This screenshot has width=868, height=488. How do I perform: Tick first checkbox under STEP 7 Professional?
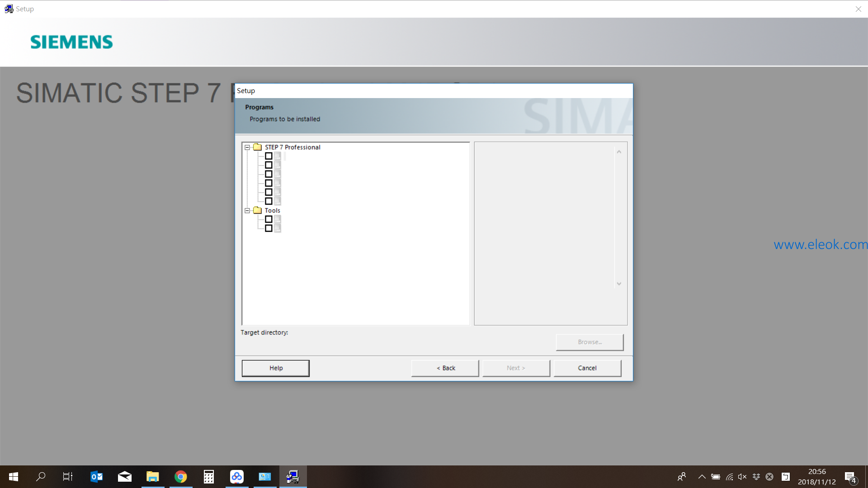[x=269, y=156]
